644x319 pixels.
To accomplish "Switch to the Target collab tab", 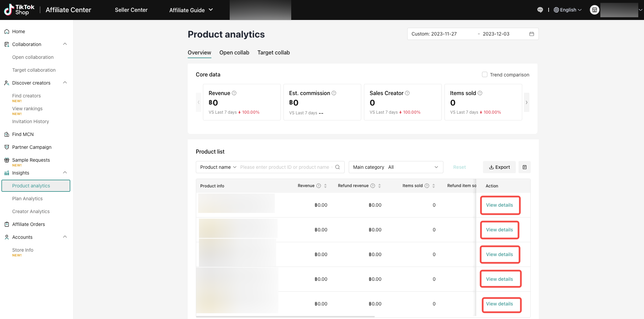I will 273,52.
